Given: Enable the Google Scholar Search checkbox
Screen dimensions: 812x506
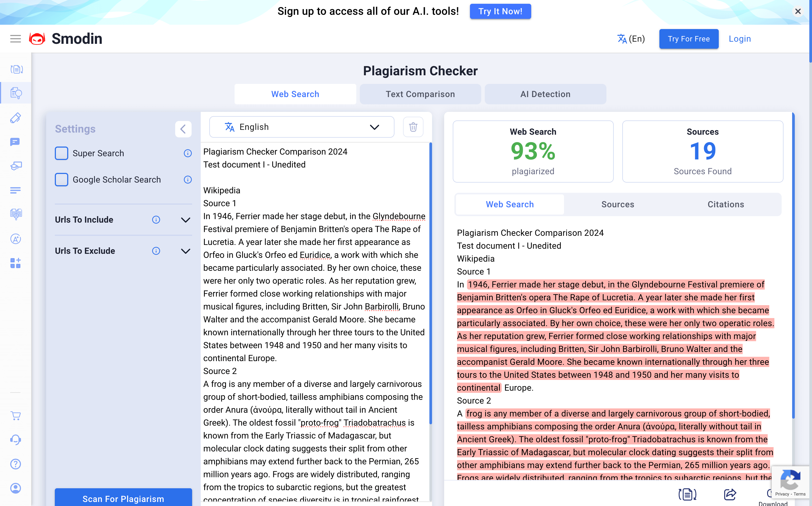Looking at the screenshot, I should click(62, 180).
